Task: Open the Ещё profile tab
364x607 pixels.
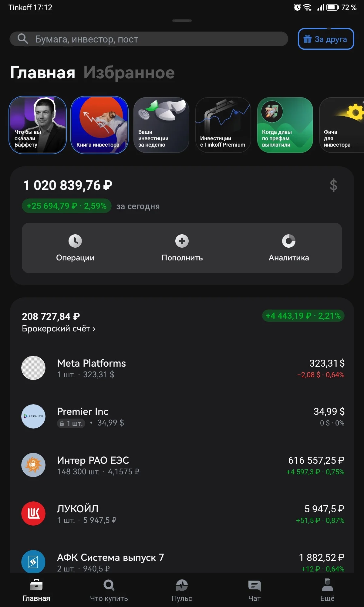Action: 327,590
